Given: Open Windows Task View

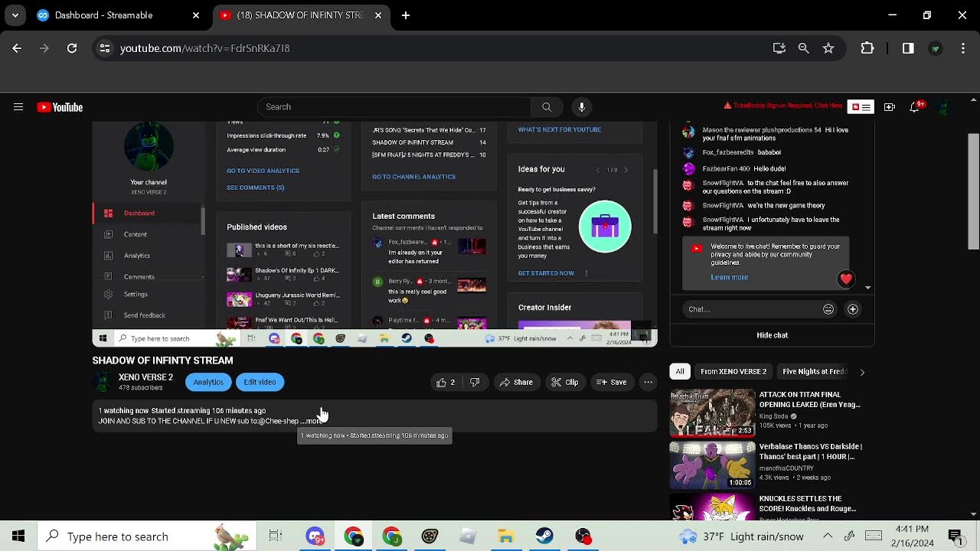Looking at the screenshot, I should coord(276,536).
